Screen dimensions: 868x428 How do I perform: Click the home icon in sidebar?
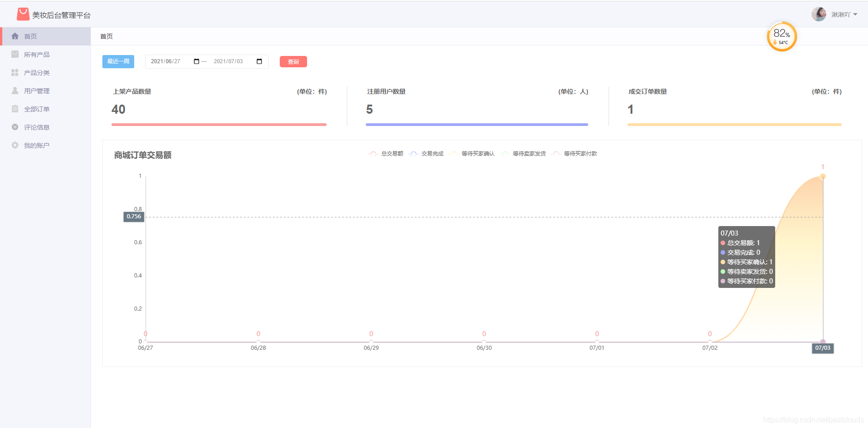(x=15, y=36)
